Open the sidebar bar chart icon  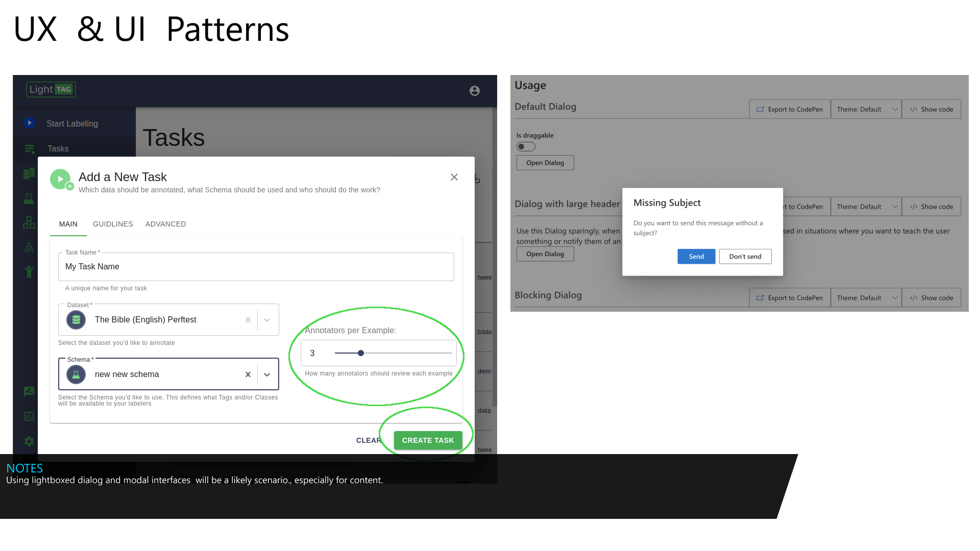(29, 416)
